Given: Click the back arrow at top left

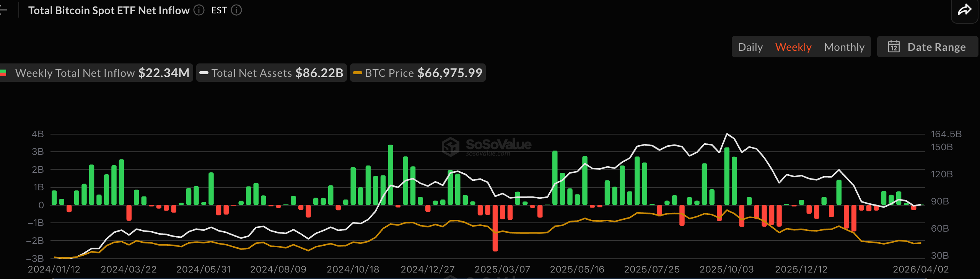Looking at the screenshot, I should [3, 10].
